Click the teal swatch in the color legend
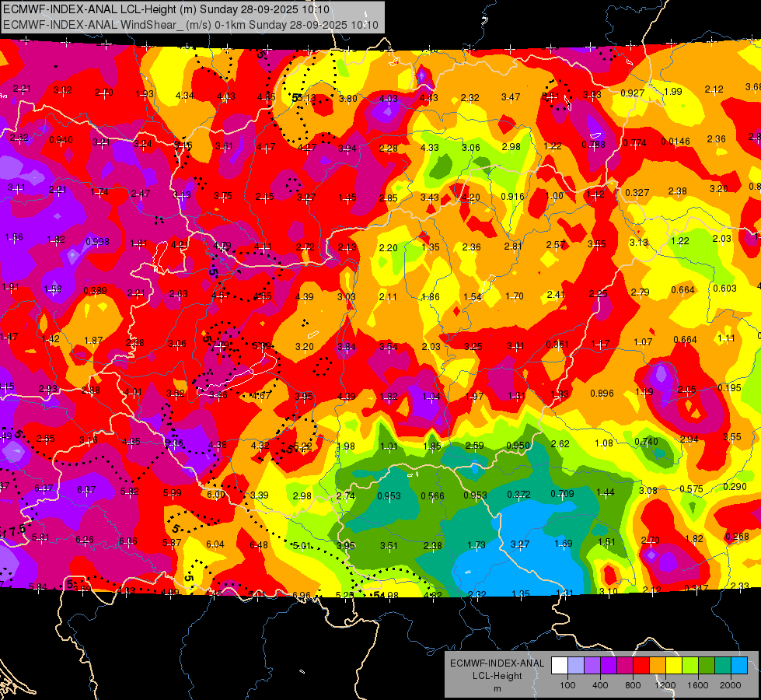 (722, 665)
